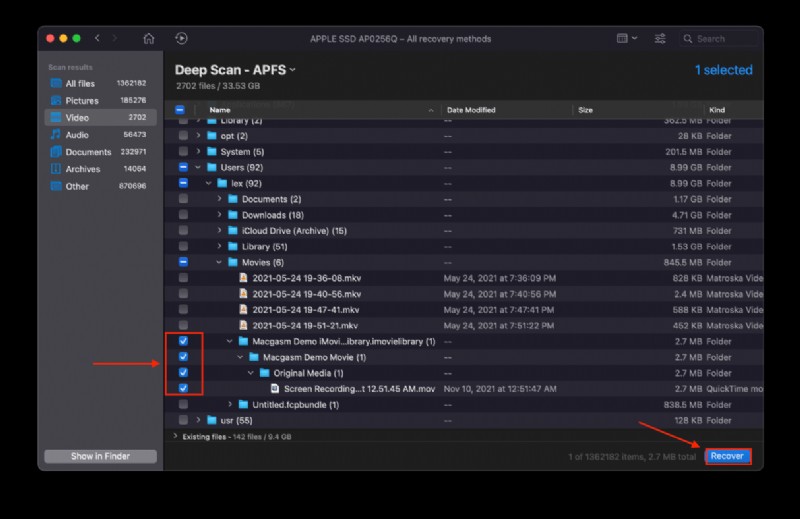Click the usr (55) folder icon
The width and height of the screenshot is (800, 519).
pos(212,421)
